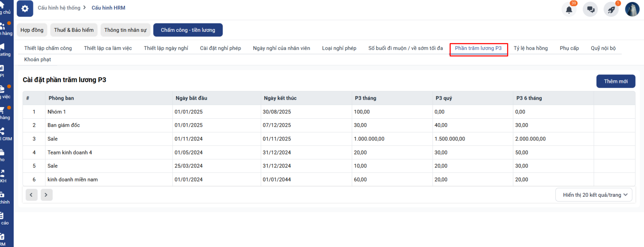Open the notifications bell icon

[569, 10]
